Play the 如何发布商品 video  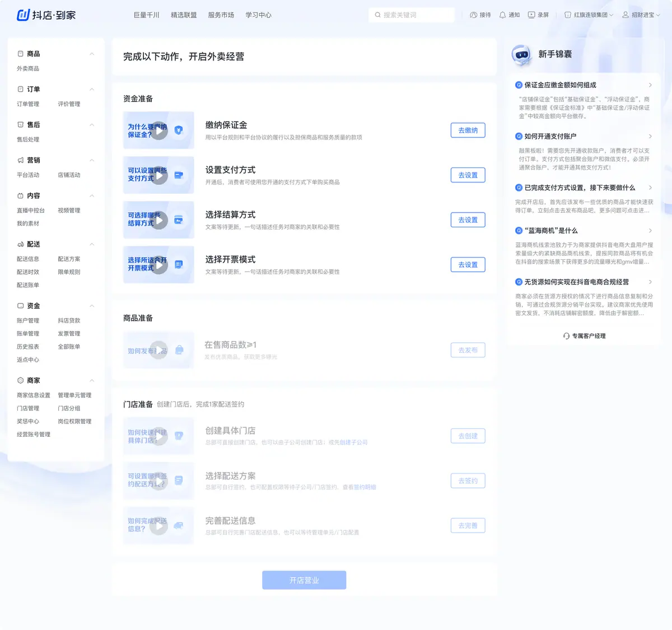pyautogui.click(x=159, y=351)
